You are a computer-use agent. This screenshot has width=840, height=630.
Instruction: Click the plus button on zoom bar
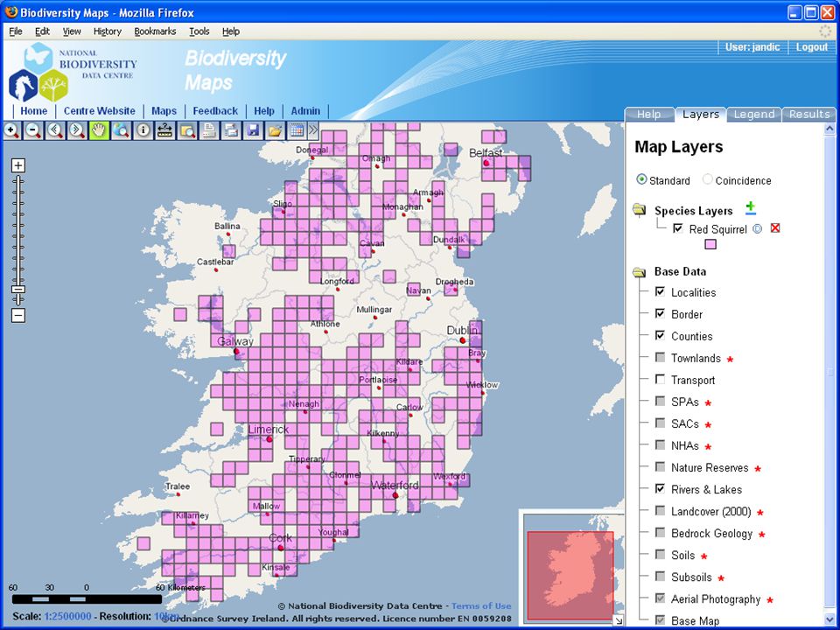click(18, 165)
